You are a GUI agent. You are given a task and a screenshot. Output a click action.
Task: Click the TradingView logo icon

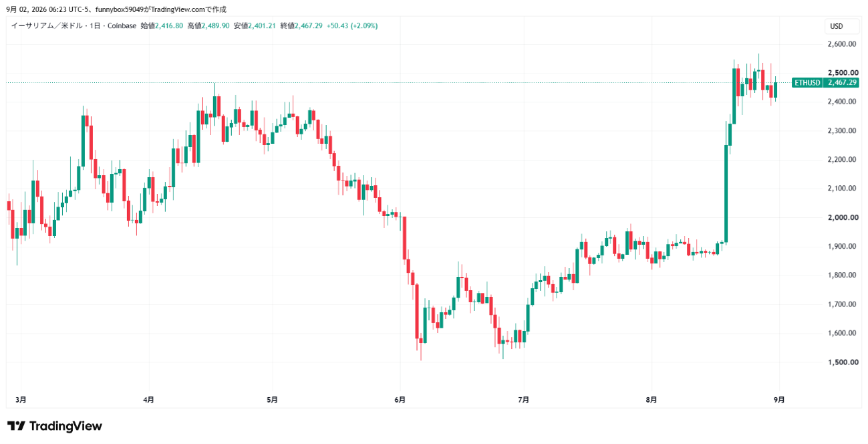coord(16,426)
